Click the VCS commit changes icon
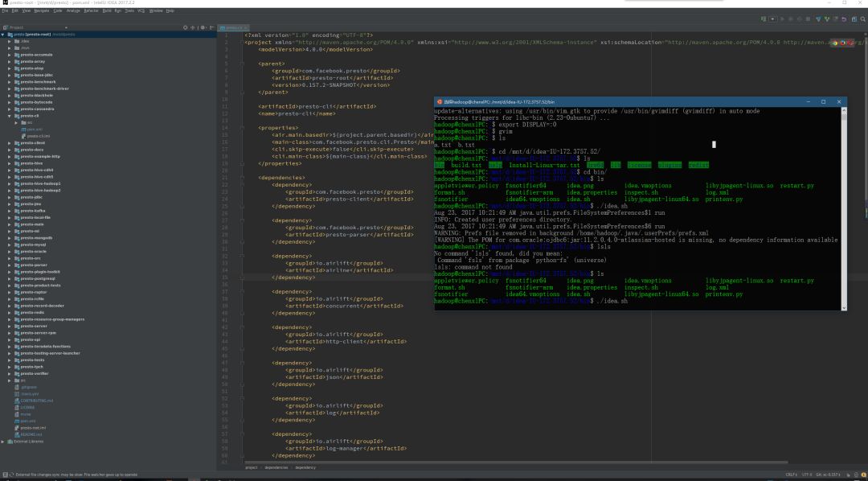The width and height of the screenshot is (868, 481). pos(827,18)
